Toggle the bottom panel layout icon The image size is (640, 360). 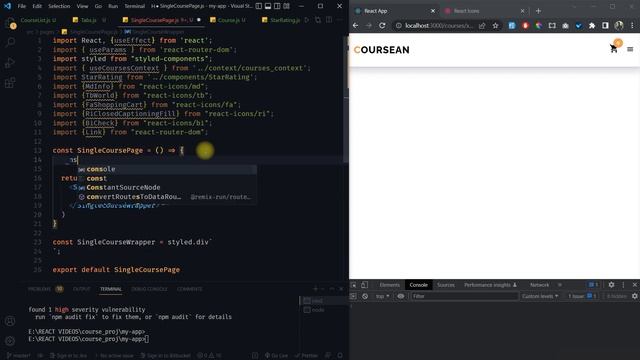268,6
